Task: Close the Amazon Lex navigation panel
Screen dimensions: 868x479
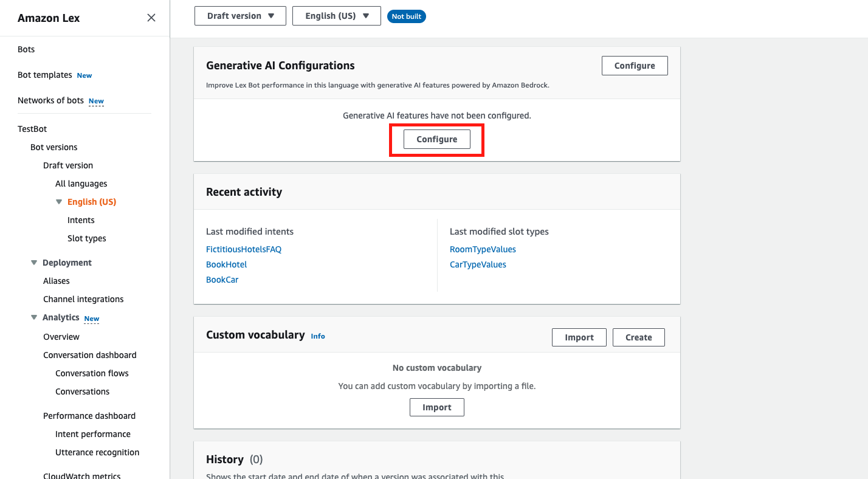Action: tap(151, 18)
